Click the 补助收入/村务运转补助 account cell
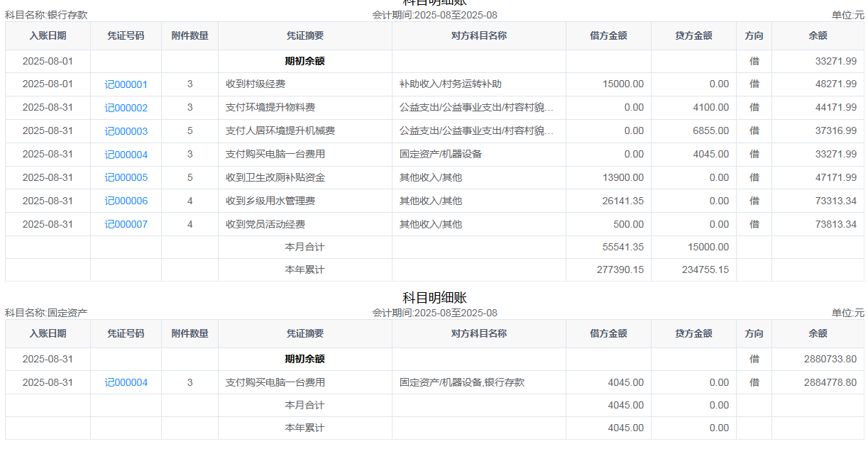868x456 pixels. coord(450,84)
